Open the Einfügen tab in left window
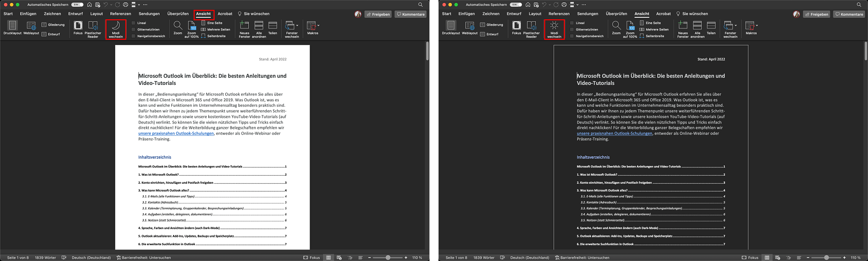The height and width of the screenshot is (261, 868). tap(28, 14)
